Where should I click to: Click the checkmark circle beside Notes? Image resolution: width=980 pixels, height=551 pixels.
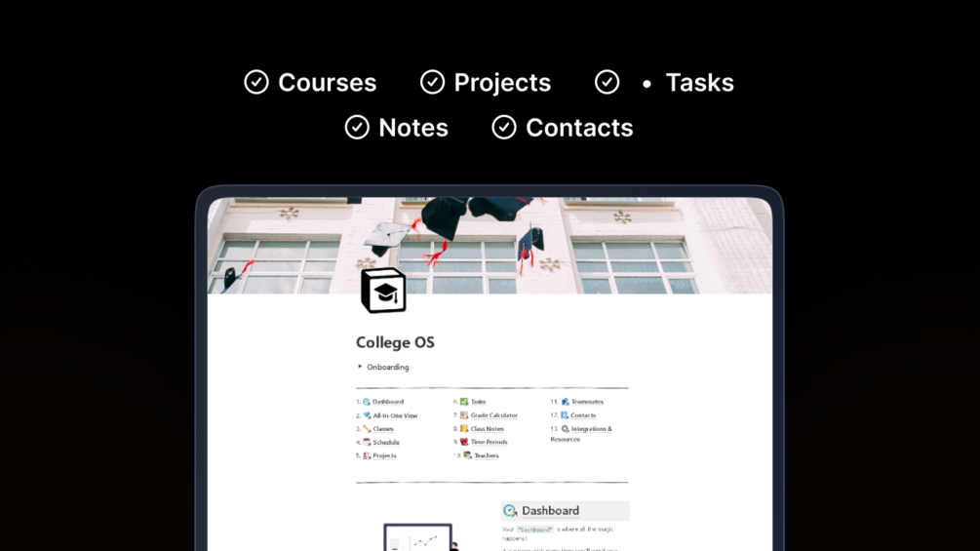[x=357, y=128]
